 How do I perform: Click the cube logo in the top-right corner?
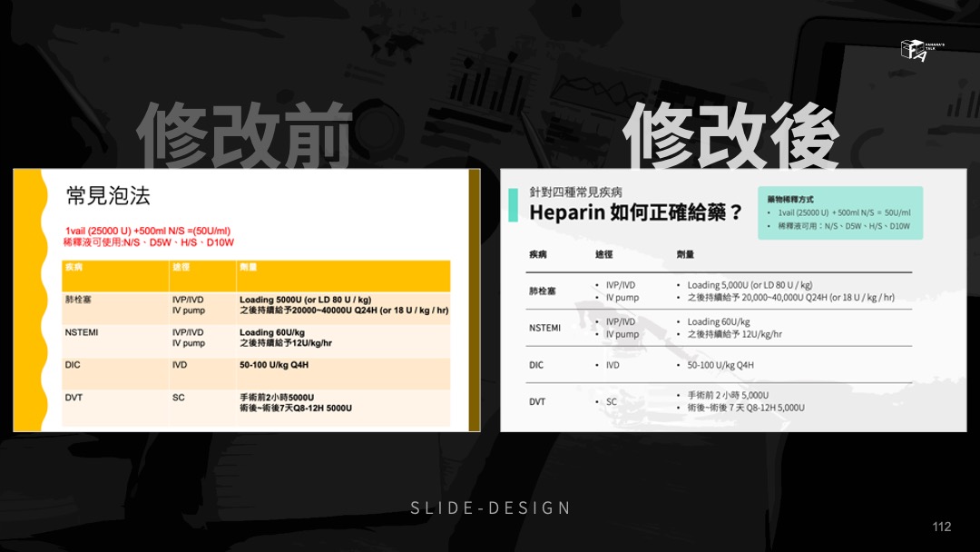913,52
